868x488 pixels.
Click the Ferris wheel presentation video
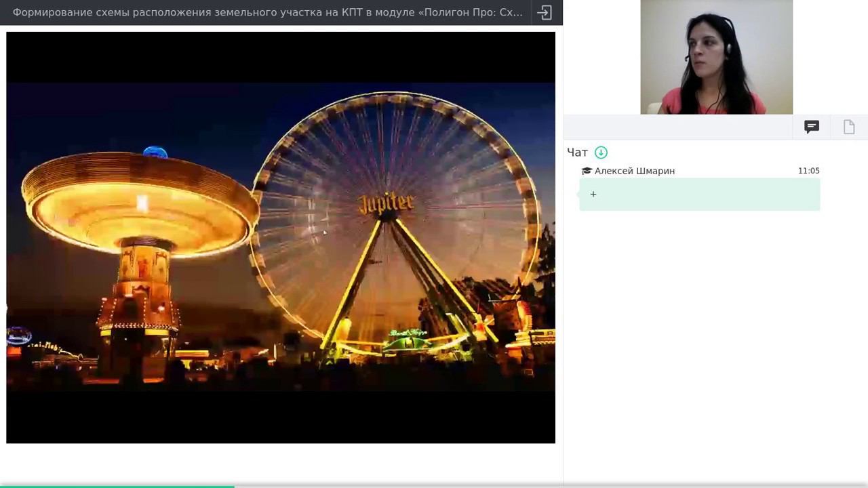click(281, 237)
